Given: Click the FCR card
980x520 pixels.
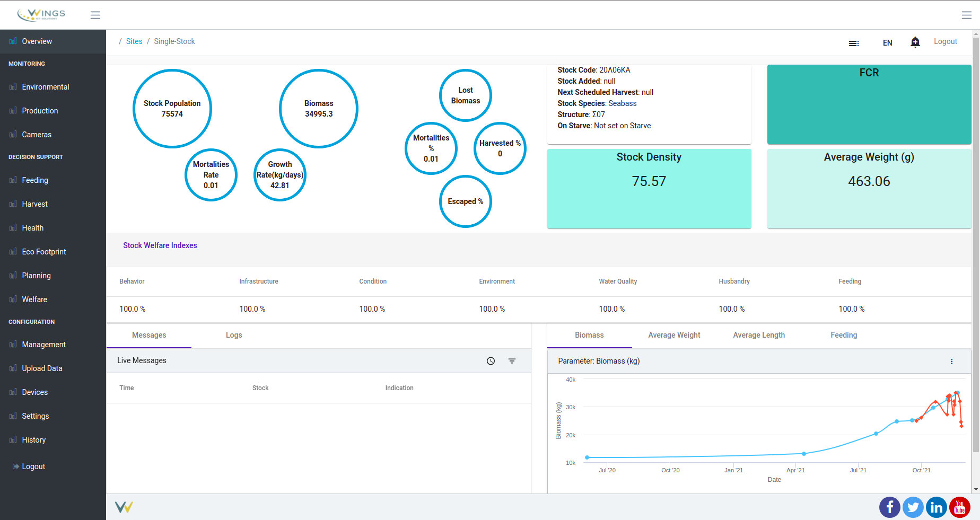Looking at the screenshot, I should point(869,104).
